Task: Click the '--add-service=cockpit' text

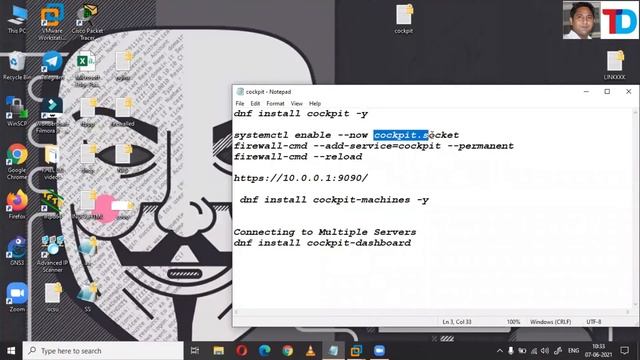Action: [377, 146]
